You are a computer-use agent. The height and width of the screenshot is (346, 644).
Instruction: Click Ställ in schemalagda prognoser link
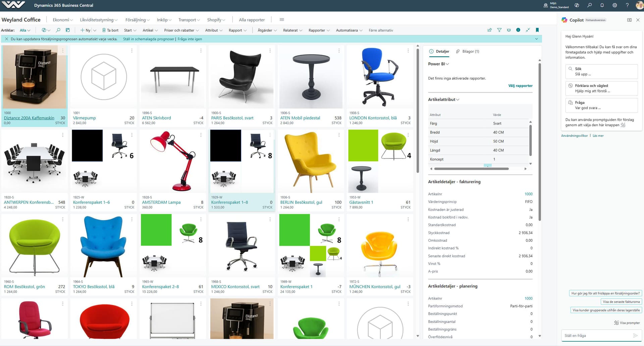[x=149, y=39]
